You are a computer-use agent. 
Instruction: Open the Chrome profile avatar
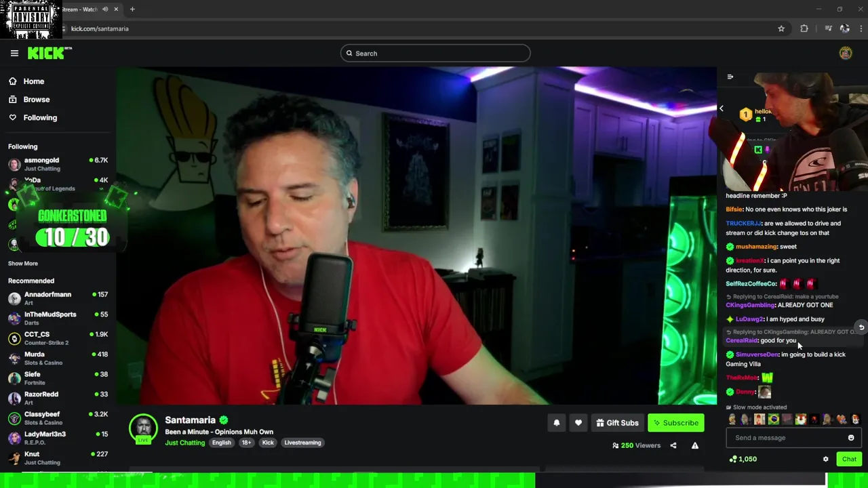(x=845, y=28)
